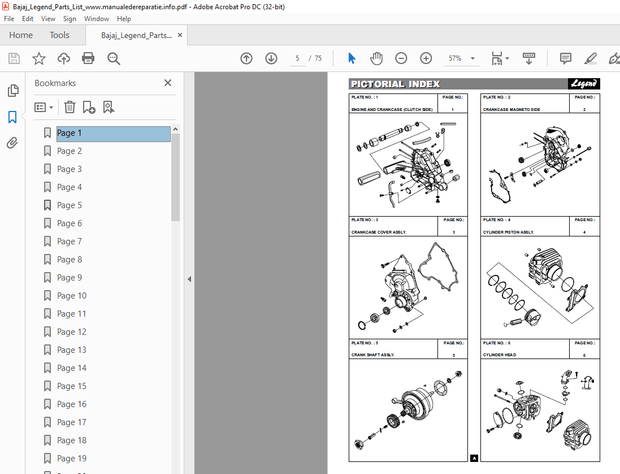The height and width of the screenshot is (474, 620).
Task: Select bookmark Page 18
Action: (x=72, y=440)
